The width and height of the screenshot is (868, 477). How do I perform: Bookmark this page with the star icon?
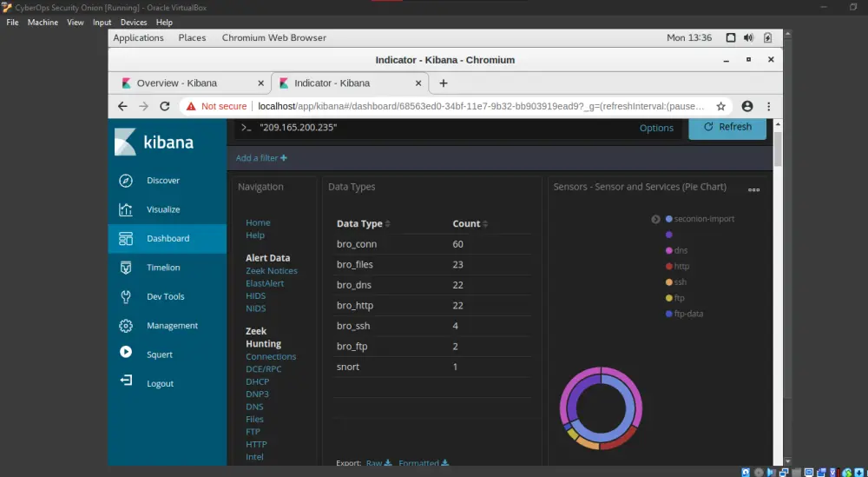pyautogui.click(x=720, y=106)
